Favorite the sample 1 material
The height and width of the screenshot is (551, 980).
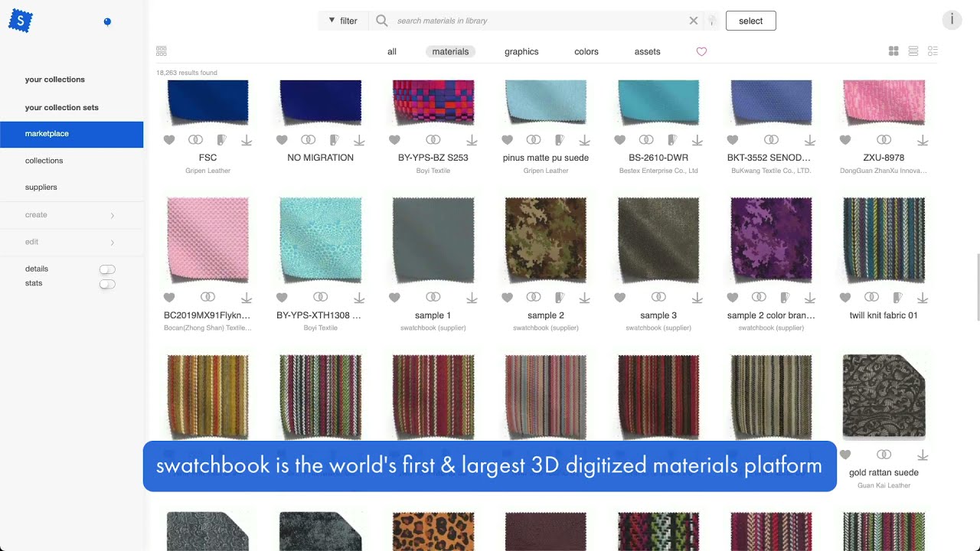tap(394, 298)
